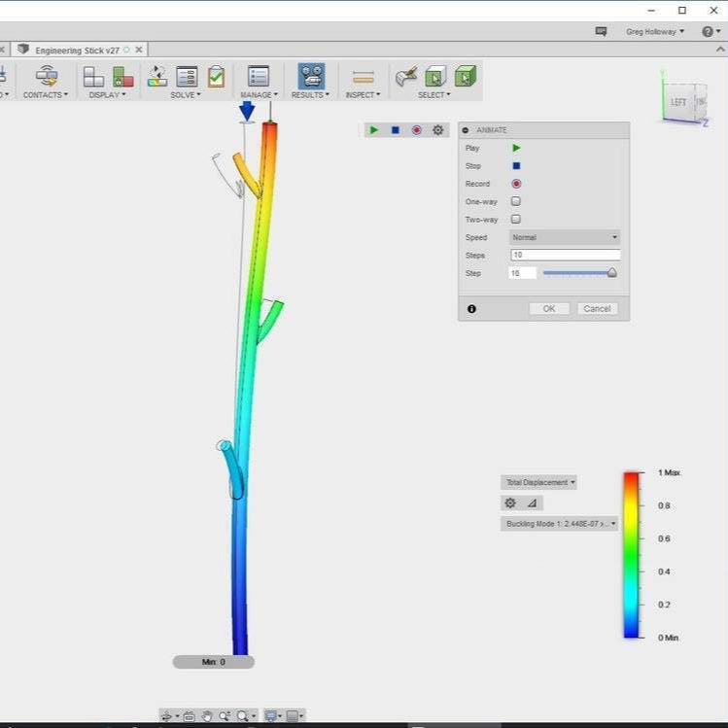The width and height of the screenshot is (728, 728).
Task: Enable the Two-way checkbox
Action: pyautogui.click(x=516, y=220)
